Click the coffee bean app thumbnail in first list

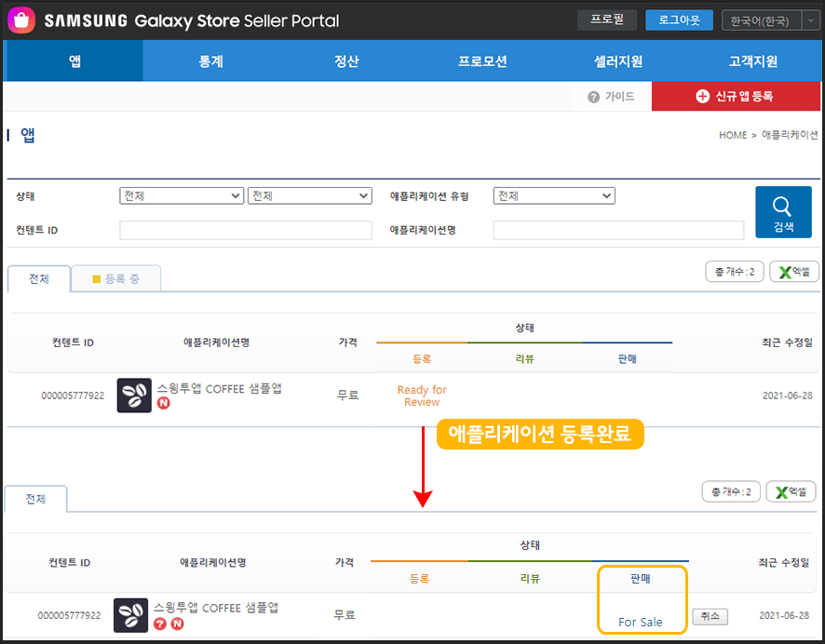click(134, 396)
